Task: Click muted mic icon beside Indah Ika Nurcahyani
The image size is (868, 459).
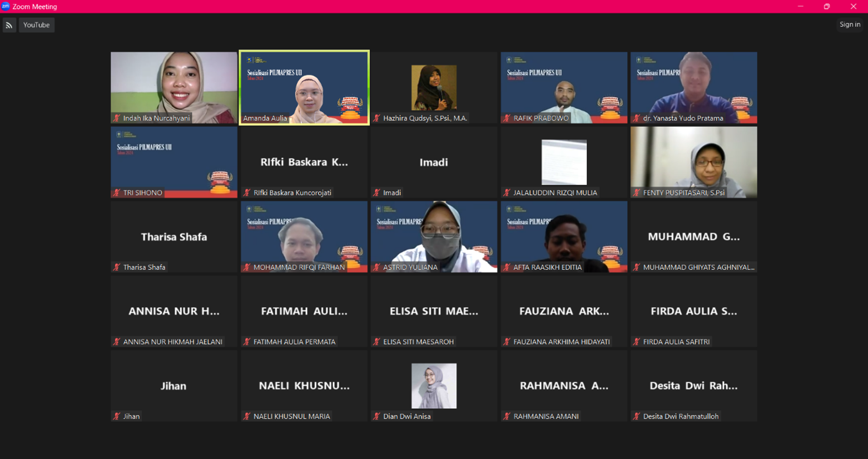Action: (117, 118)
